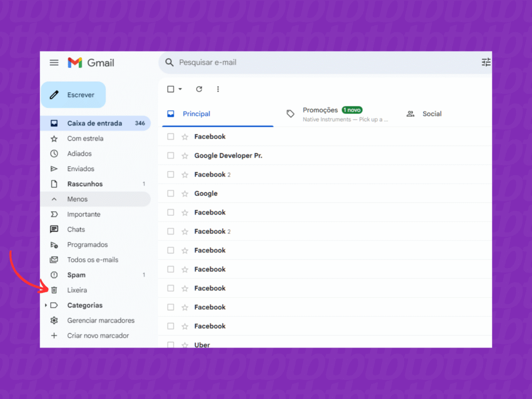This screenshot has height=399, width=532.
Task: Click the Categorias label
Action: (85, 305)
